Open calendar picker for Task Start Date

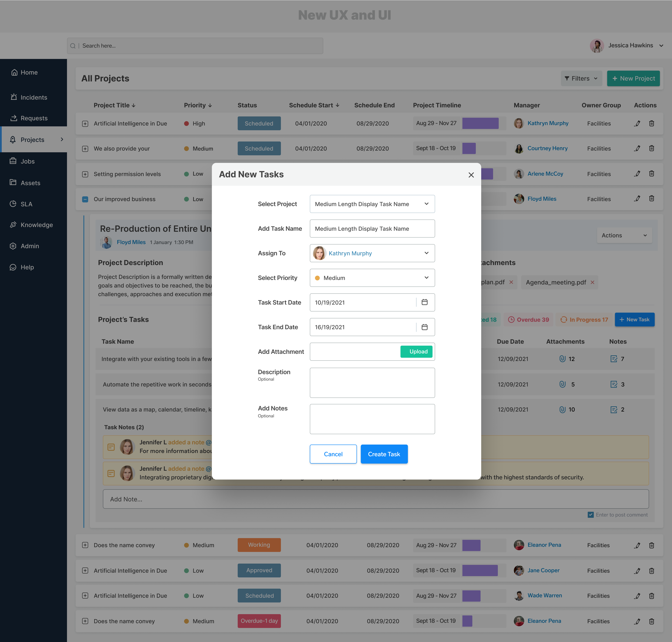(425, 302)
